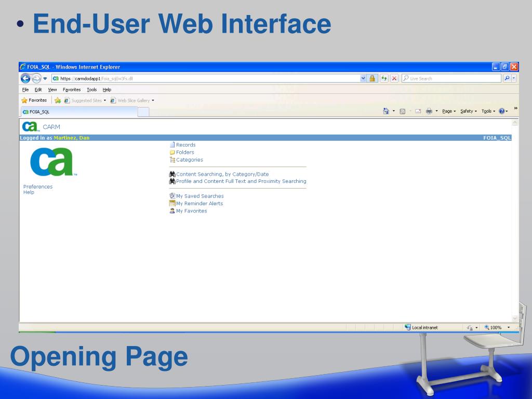Open the Favorites menu

[72, 89]
